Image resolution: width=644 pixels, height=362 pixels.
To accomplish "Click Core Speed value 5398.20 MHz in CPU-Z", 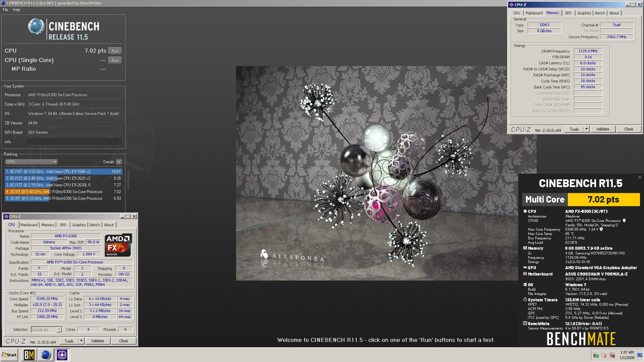I will coord(47,299).
